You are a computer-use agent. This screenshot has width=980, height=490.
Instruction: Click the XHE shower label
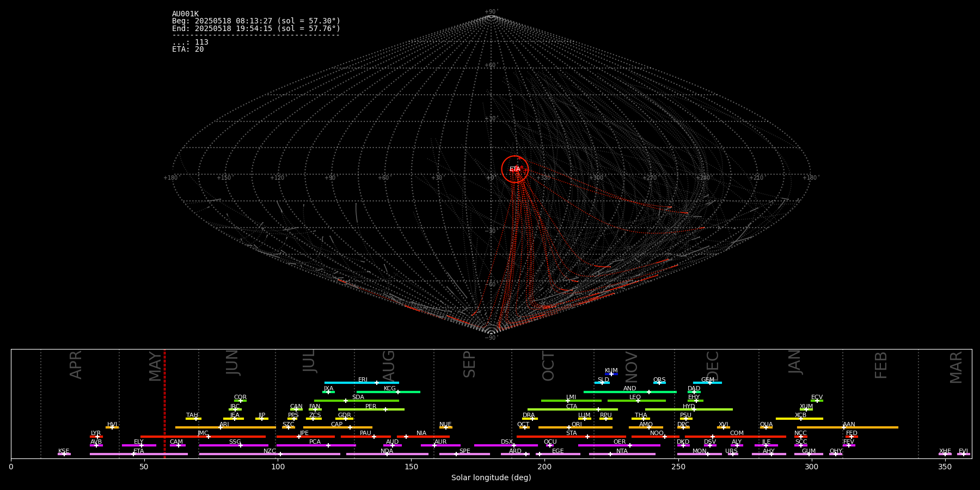click(945, 451)
